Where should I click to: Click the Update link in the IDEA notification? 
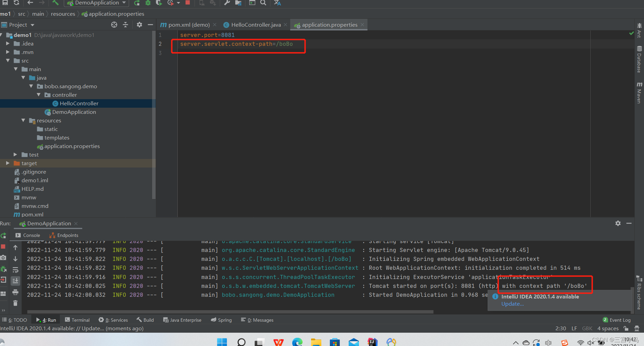pos(512,304)
